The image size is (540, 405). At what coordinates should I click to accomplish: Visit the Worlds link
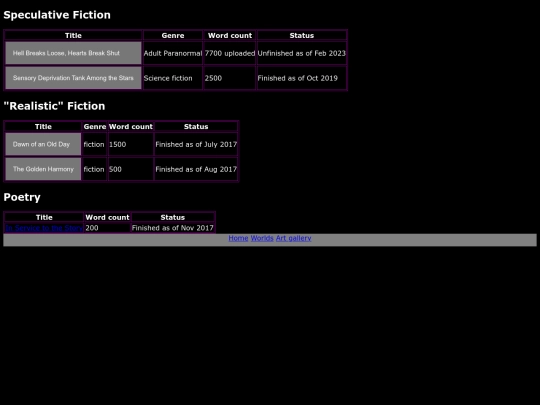click(x=262, y=238)
